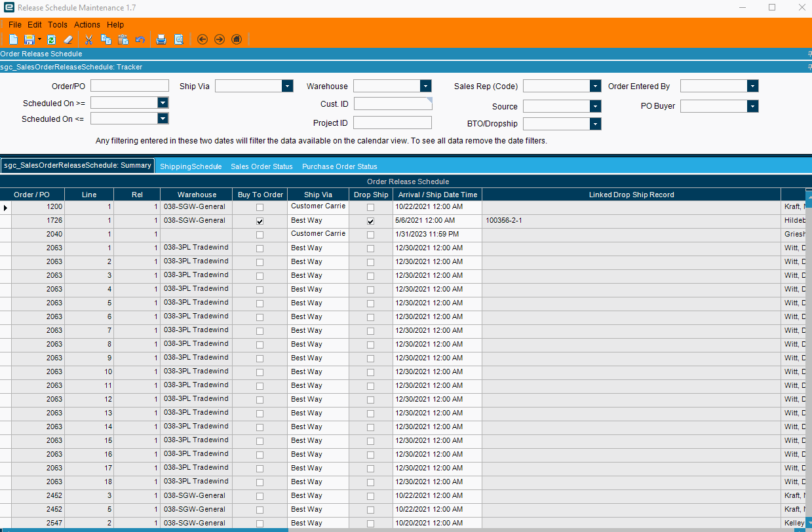Toggle Drop Ship for order 2452 line 3
812x532 pixels.
click(x=371, y=496)
